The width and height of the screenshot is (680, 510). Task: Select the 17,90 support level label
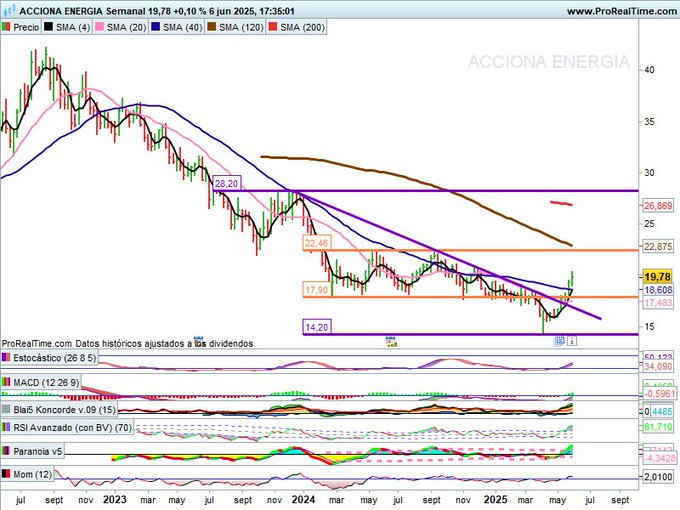point(317,290)
